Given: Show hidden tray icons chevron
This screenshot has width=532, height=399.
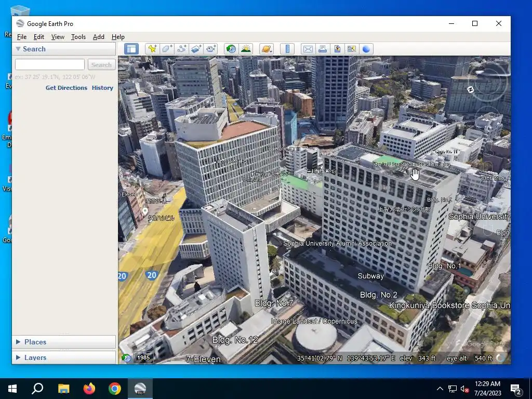Looking at the screenshot, I should [440, 389].
